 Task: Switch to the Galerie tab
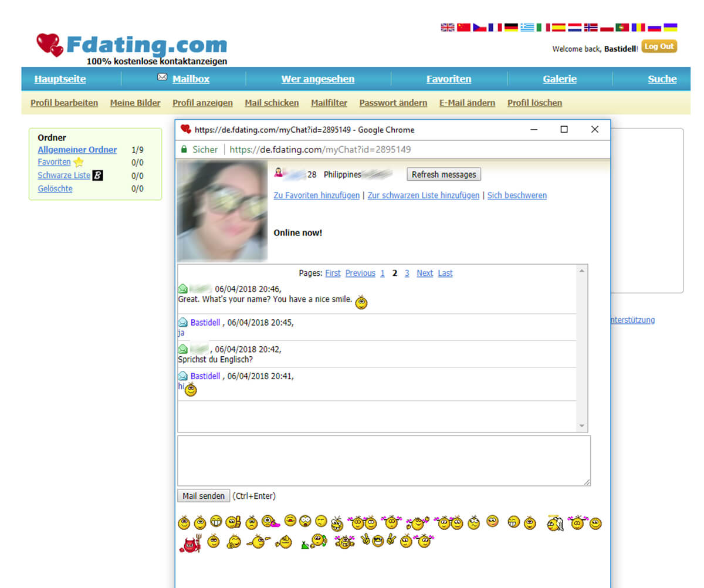[x=560, y=79]
